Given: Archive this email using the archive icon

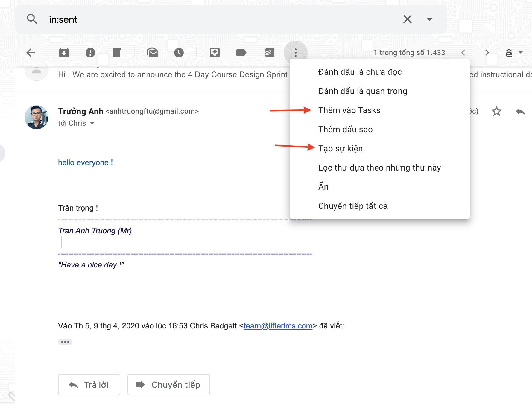Looking at the screenshot, I should (64, 53).
